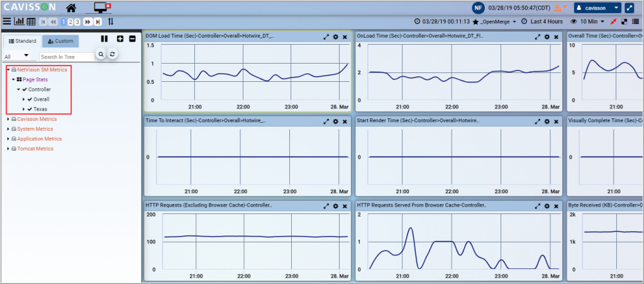Switch to bar chart graph view

click(19, 21)
